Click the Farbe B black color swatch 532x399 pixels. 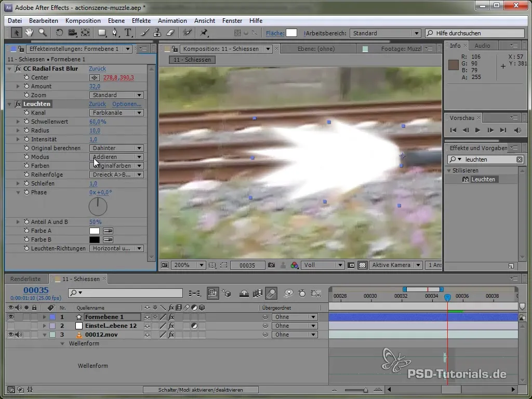point(95,240)
